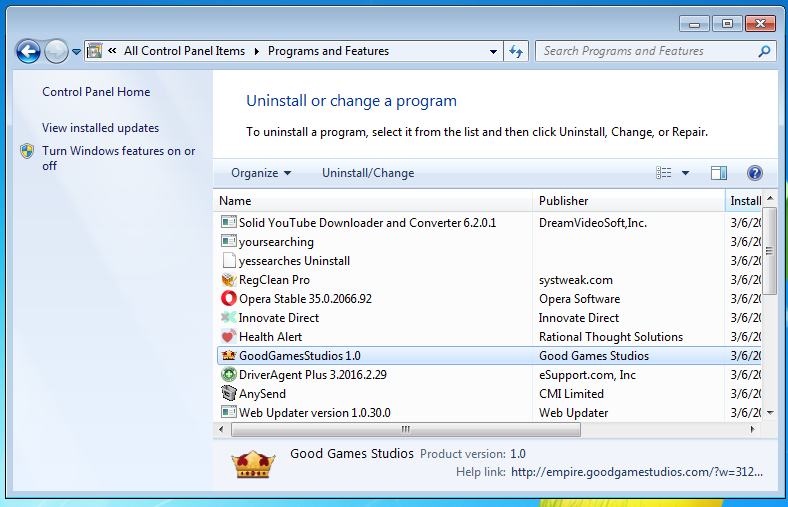Image resolution: width=788 pixels, height=507 pixels.
Task: Sort list by Publisher column header
Action: pos(628,201)
